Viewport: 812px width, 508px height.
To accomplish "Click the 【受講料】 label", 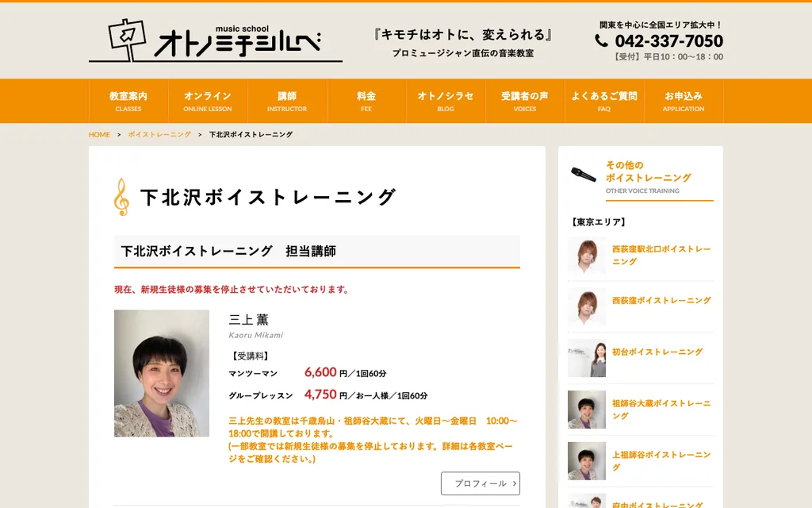I will (250, 356).
